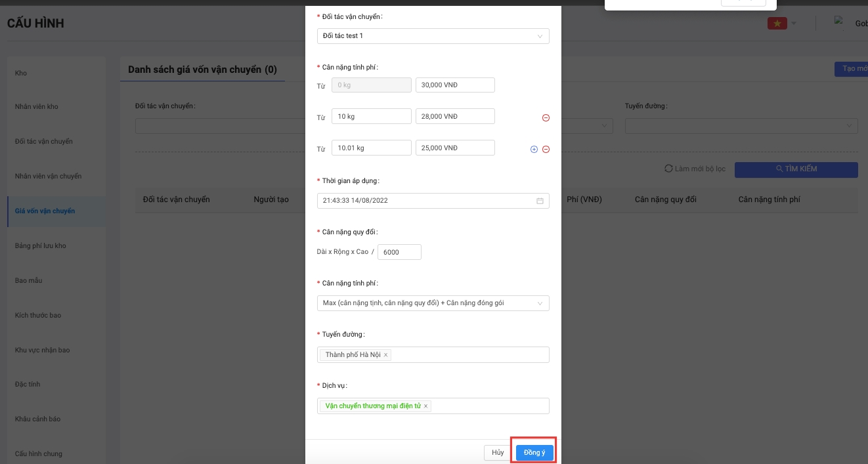Remove the 10.01 kg weight tier row

coord(546,149)
